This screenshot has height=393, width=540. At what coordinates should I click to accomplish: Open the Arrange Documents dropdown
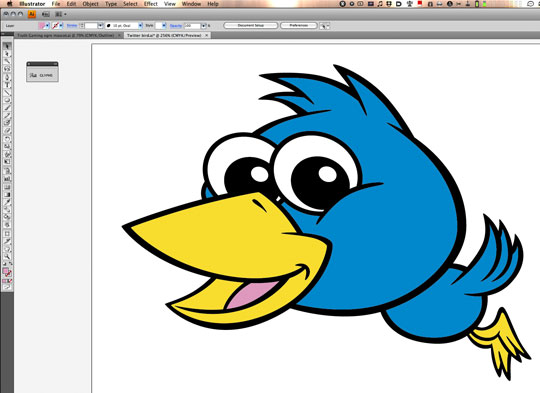click(x=61, y=14)
